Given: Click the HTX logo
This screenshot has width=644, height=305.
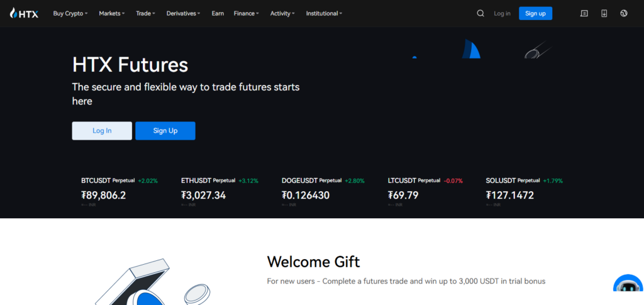Looking at the screenshot, I should tap(25, 13).
